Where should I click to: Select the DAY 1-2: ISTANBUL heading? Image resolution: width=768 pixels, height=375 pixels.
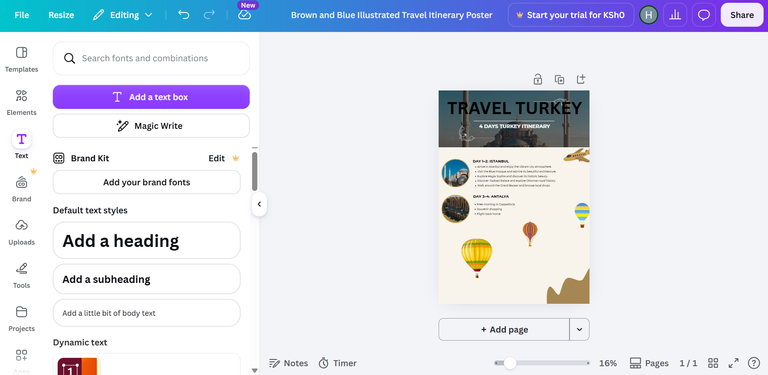point(491,161)
